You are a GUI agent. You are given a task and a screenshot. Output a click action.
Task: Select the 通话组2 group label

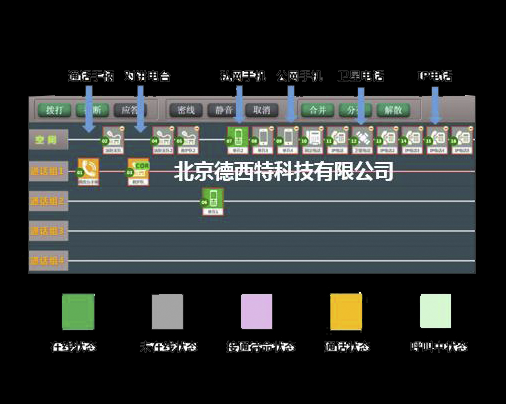[x=48, y=201]
